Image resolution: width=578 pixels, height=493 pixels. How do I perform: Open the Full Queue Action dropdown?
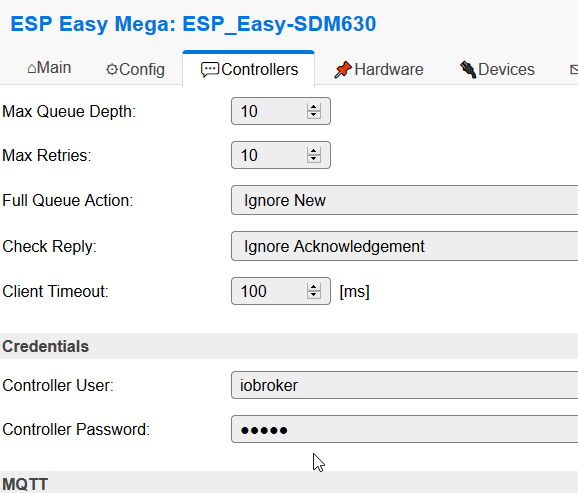pos(404,200)
